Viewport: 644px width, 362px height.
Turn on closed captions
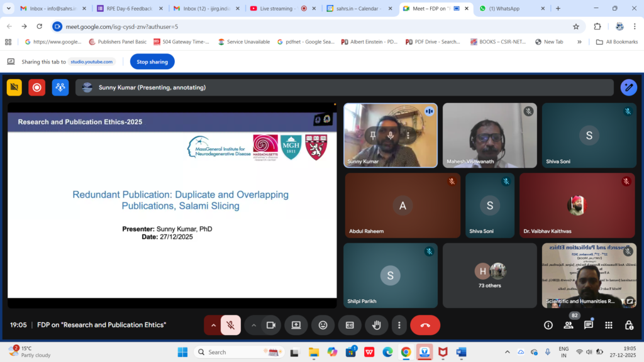[x=350, y=325]
